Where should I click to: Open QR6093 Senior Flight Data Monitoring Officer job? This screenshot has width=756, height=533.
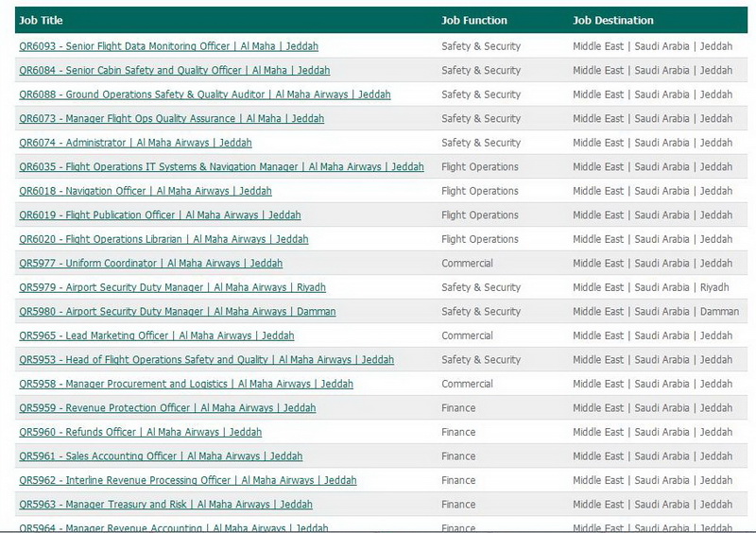pos(169,46)
